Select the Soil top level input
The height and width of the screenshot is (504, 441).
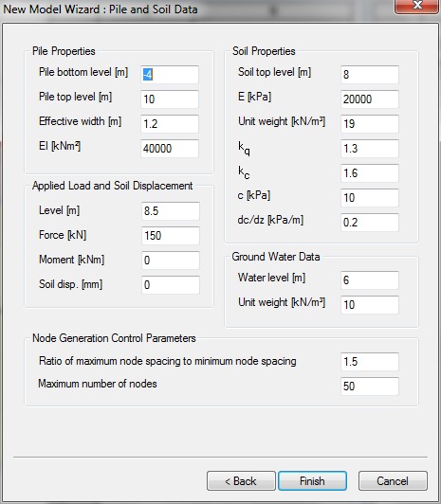370,75
